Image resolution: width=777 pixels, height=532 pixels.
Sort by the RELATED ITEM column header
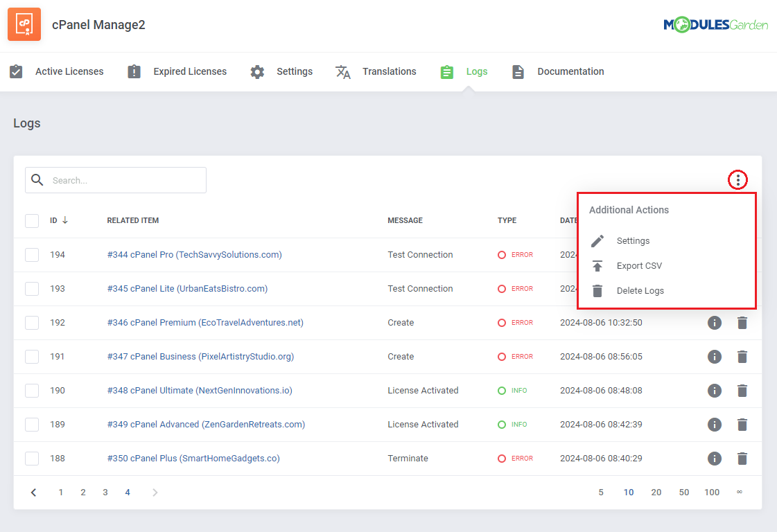(133, 220)
